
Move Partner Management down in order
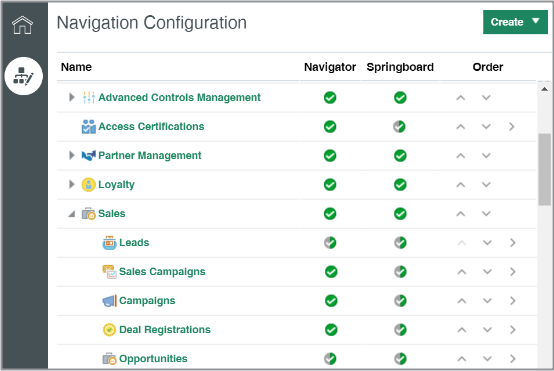point(486,155)
